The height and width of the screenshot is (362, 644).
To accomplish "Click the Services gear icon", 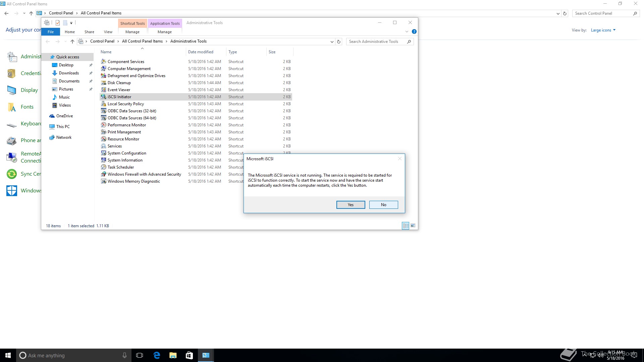I will [104, 146].
